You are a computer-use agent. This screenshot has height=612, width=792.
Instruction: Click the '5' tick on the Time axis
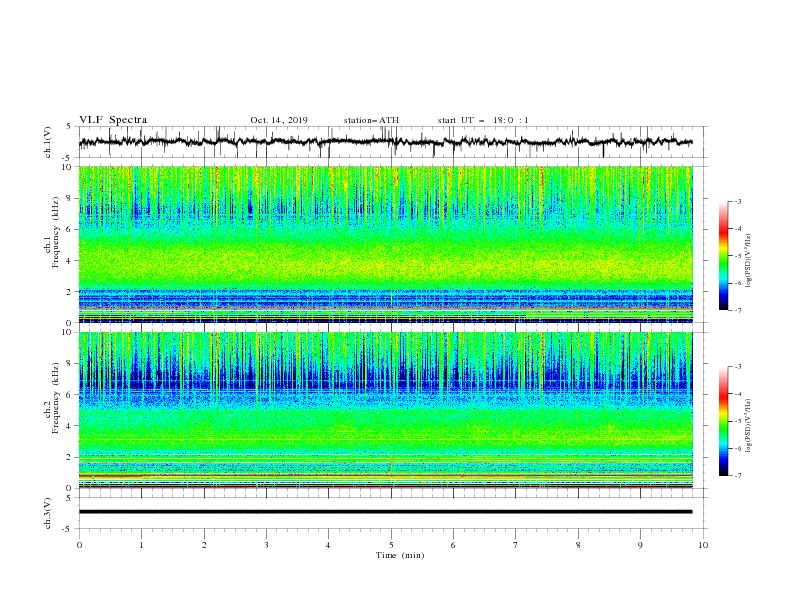click(391, 545)
